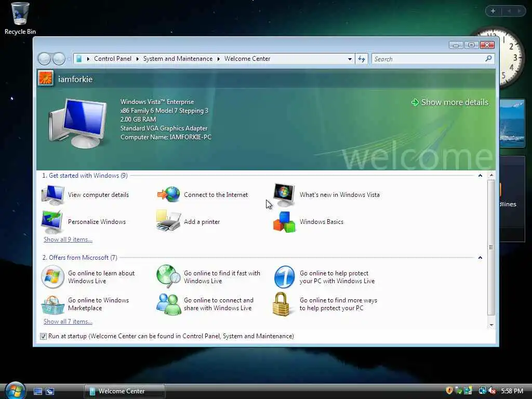Click Switch between windows quick launch icon
This screenshot has width=532, height=399.
coord(50,391)
